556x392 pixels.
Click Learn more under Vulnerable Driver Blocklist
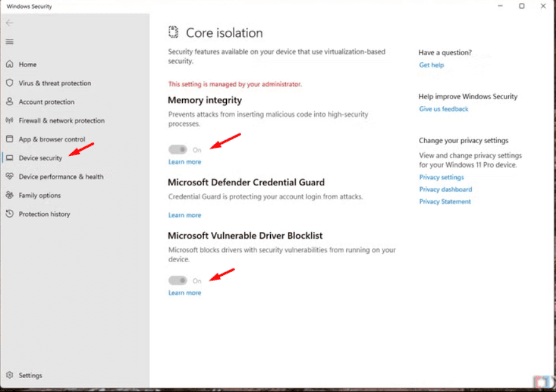tap(185, 293)
